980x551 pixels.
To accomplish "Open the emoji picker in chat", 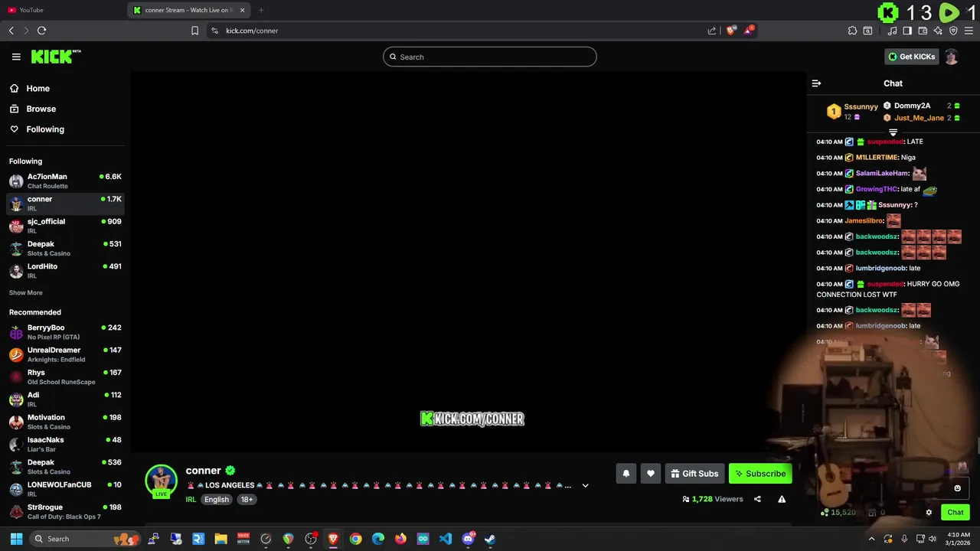I will click(957, 488).
